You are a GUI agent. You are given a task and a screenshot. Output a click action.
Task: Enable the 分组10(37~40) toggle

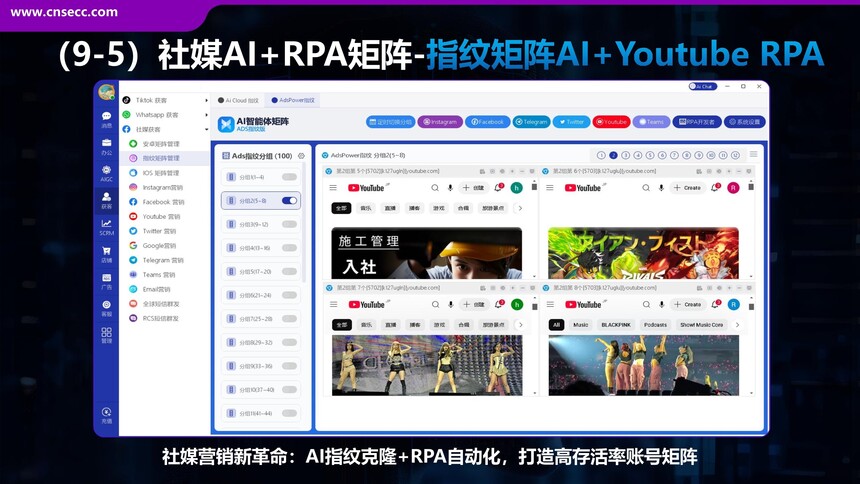tap(290, 389)
